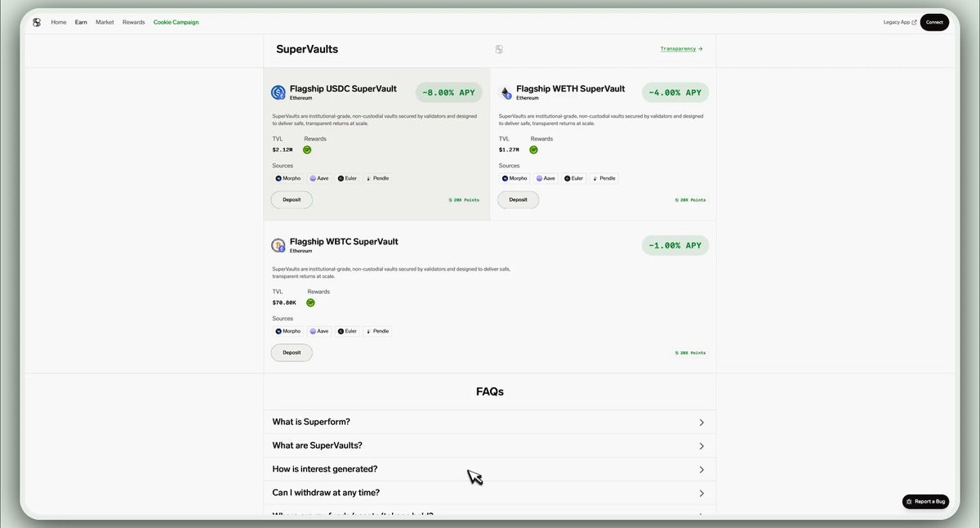Screen dimensions: 980x528
Task: Deposit into Flagship WBTC SuperVault
Action: (292, 352)
